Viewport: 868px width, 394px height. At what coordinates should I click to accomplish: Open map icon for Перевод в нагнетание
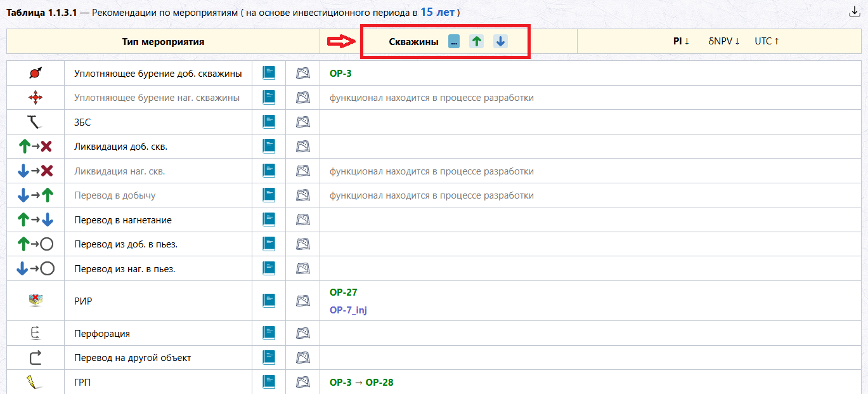click(303, 220)
